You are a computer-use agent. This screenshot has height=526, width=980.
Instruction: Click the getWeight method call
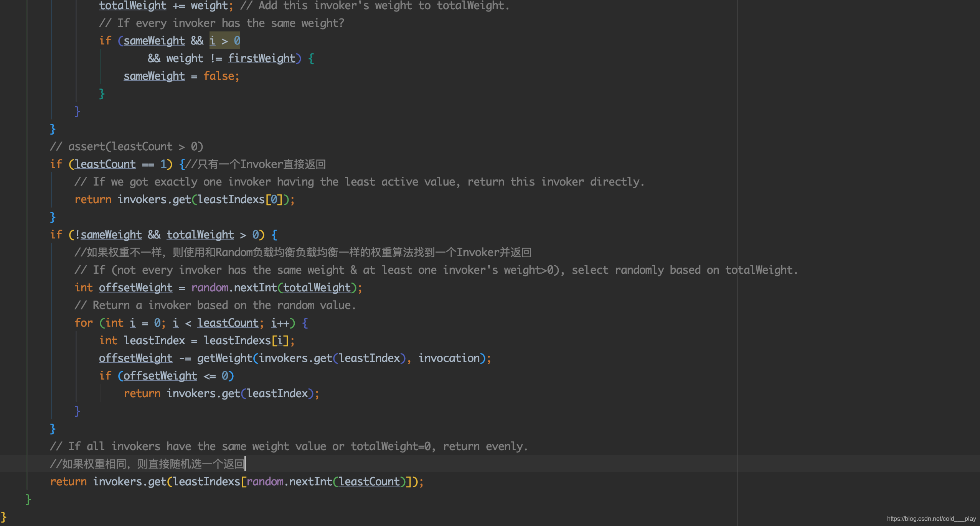tap(224, 358)
